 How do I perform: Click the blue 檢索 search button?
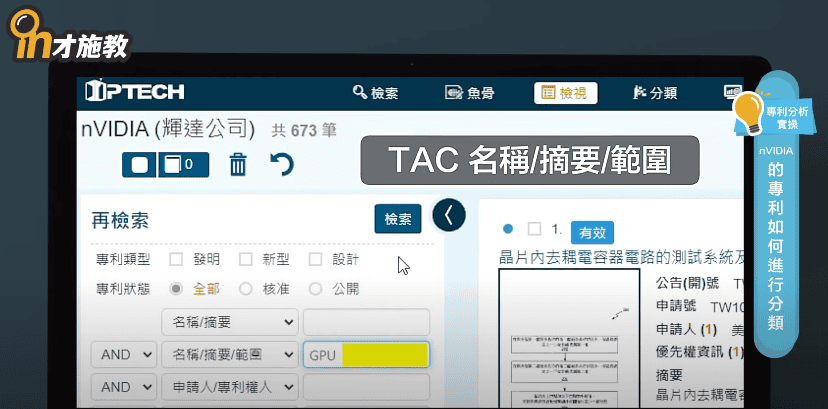(x=397, y=220)
